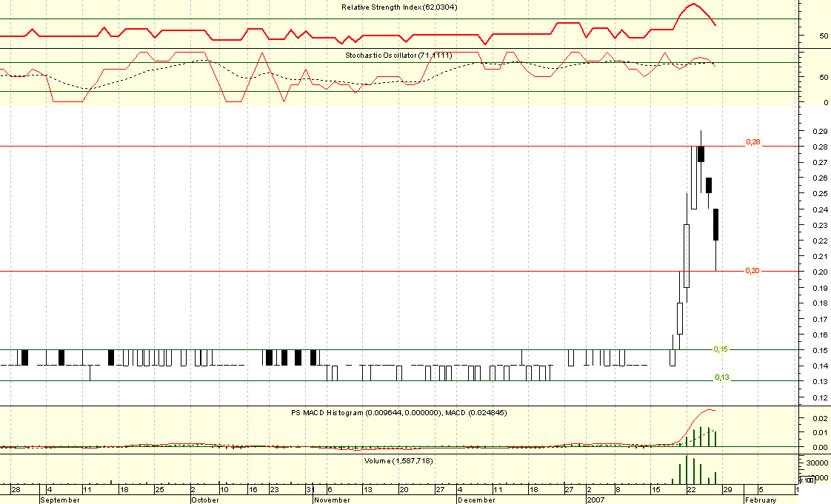The image size is (831, 504).
Task: Click the 0 tick on Stochastic axis
Action: coord(826,102)
